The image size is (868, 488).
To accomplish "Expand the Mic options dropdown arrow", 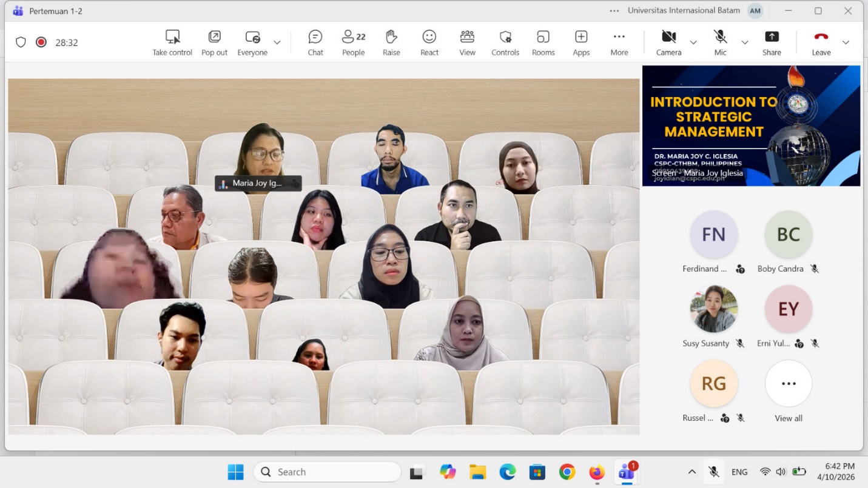I will coord(745,42).
